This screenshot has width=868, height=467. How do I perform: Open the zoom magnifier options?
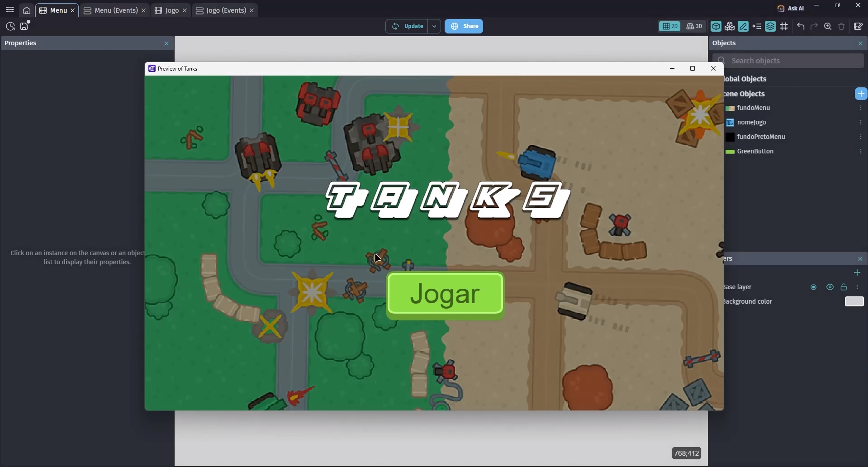pyautogui.click(x=828, y=26)
